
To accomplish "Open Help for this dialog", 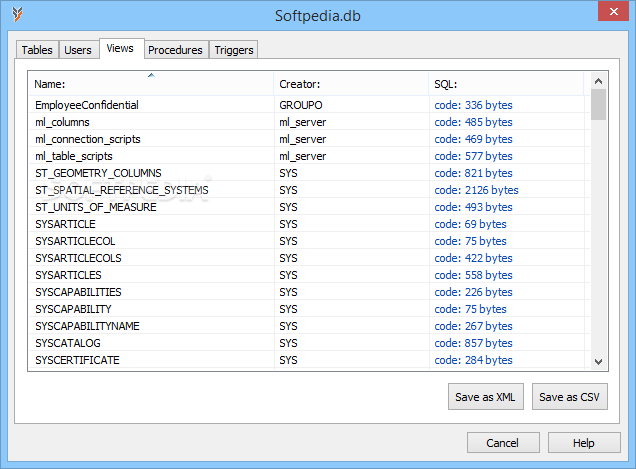I will [x=584, y=443].
